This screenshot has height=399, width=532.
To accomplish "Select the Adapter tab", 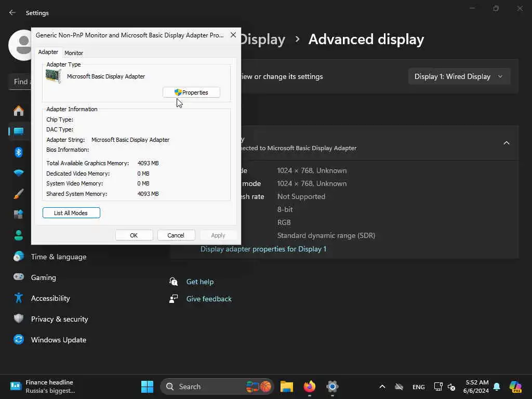I will coord(48,52).
